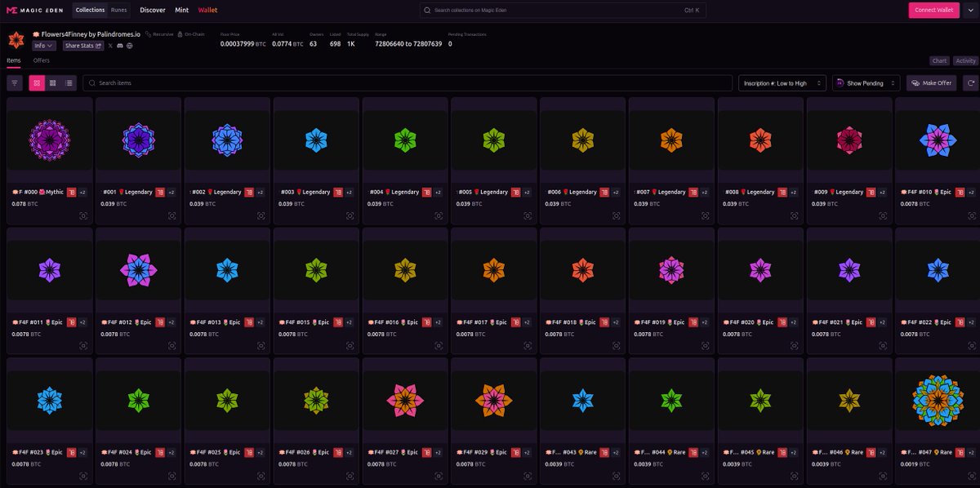980x488 pixels.
Task: Click the +2 tag on #004 Legendary card
Action: [438, 192]
